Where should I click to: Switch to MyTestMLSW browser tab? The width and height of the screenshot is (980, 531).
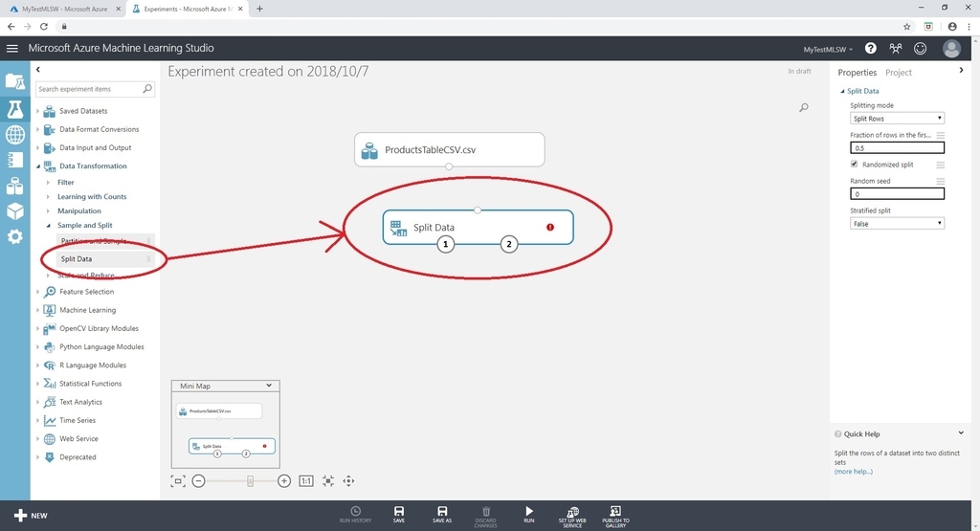tap(65, 9)
